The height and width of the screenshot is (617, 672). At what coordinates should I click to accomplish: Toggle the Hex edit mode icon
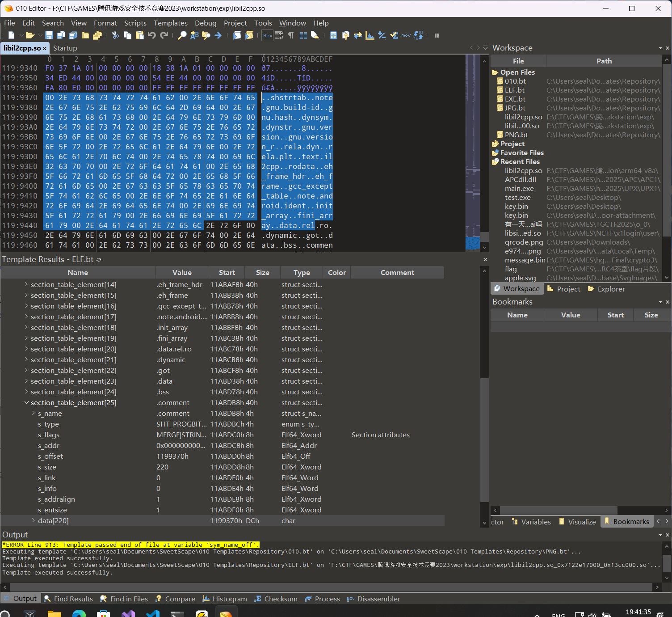pos(267,35)
